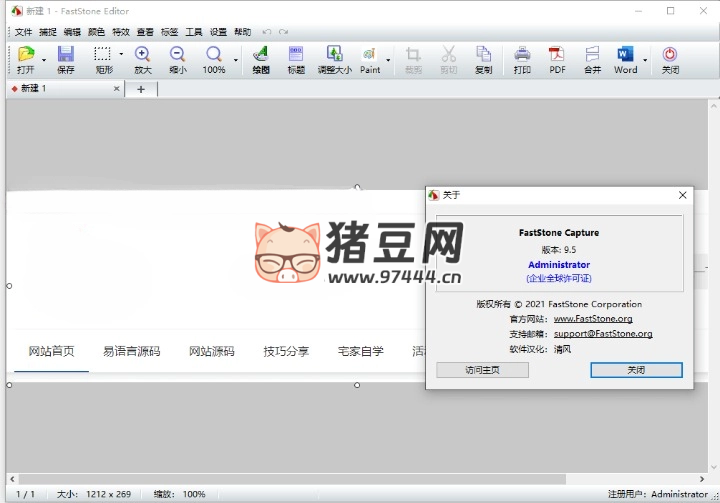Click the 打印 (Print) icon
This screenshot has width=720, height=503.
pos(522,59)
